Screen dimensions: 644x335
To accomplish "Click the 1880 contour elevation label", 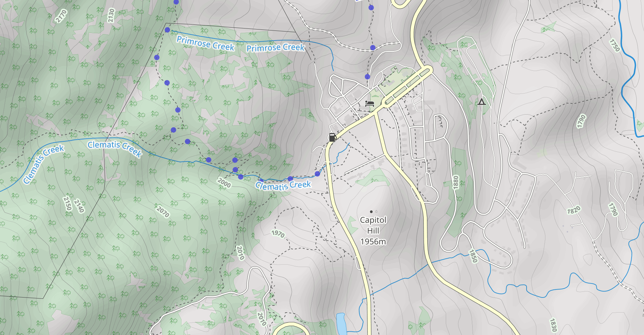I will [455, 182].
